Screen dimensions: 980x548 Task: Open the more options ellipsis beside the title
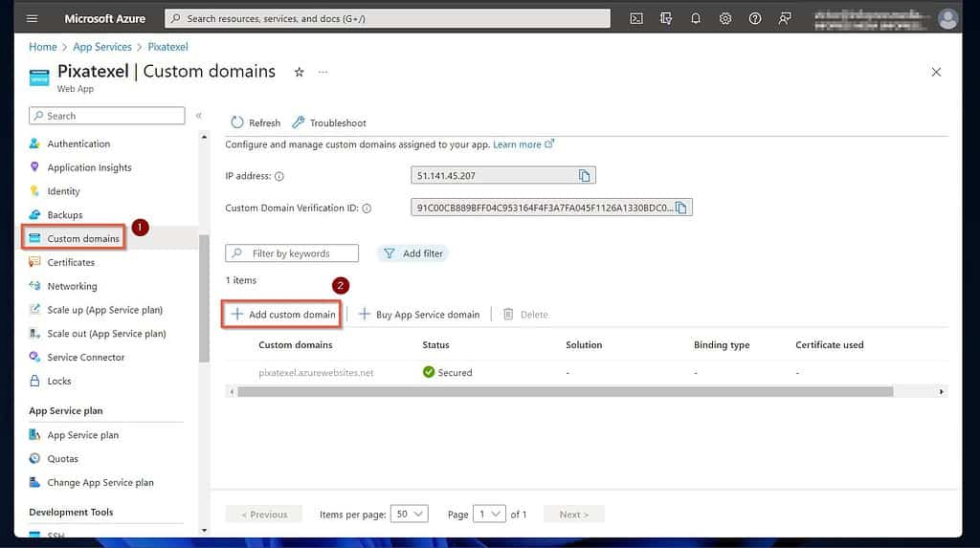(x=323, y=72)
